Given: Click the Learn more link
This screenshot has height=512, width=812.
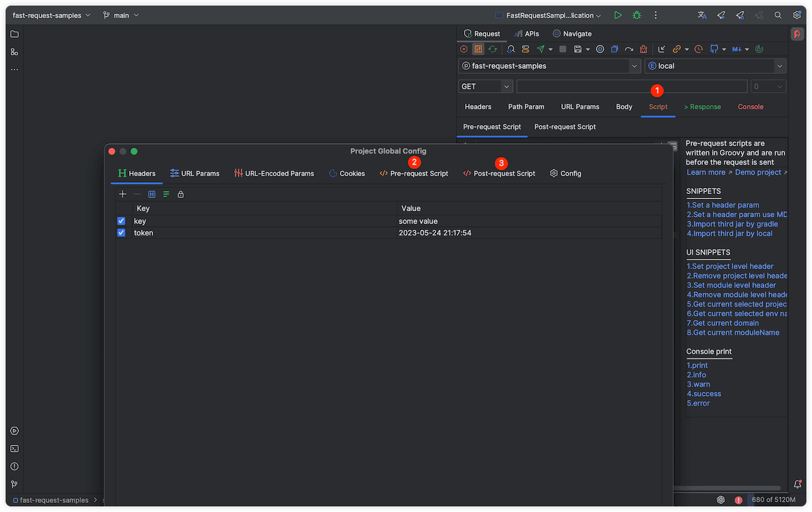Looking at the screenshot, I should [x=706, y=172].
